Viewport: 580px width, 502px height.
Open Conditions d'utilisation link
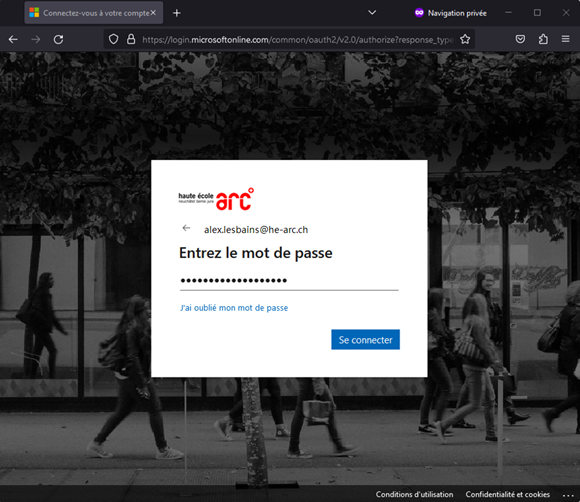click(x=414, y=494)
